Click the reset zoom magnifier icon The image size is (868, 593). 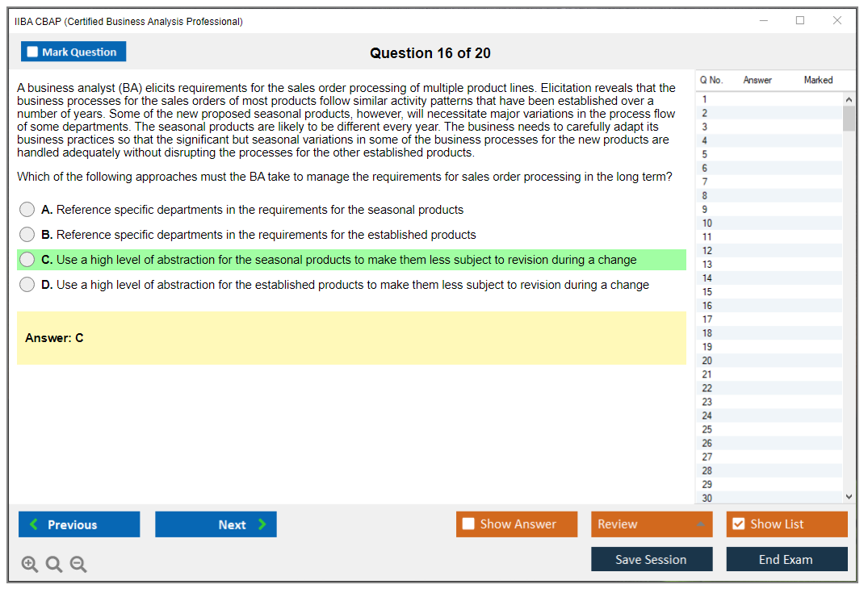pyautogui.click(x=54, y=565)
